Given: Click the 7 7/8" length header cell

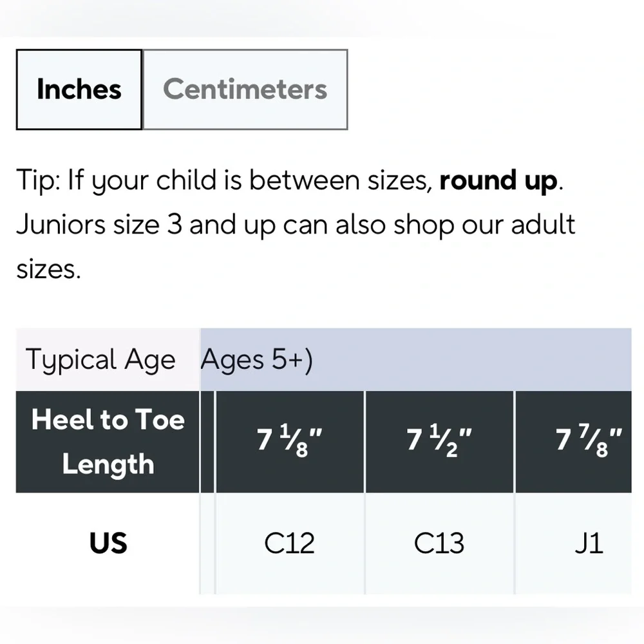Looking at the screenshot, I should click(x=573, y=442).
